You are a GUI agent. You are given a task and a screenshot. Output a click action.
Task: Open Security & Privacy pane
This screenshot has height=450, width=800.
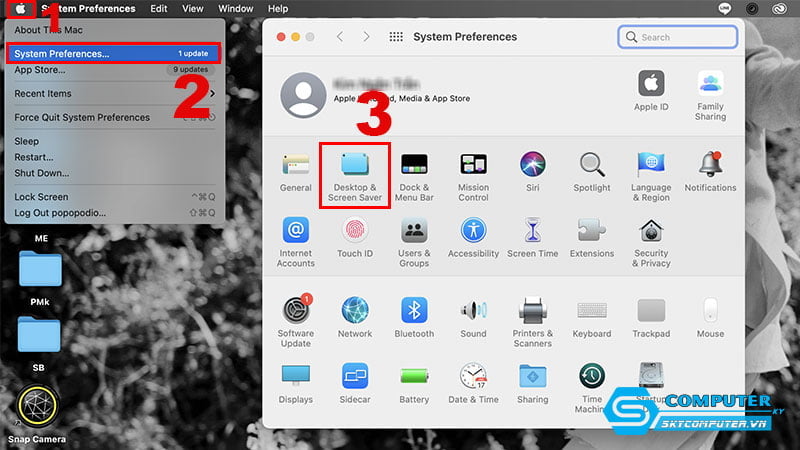tap(651, 242)
